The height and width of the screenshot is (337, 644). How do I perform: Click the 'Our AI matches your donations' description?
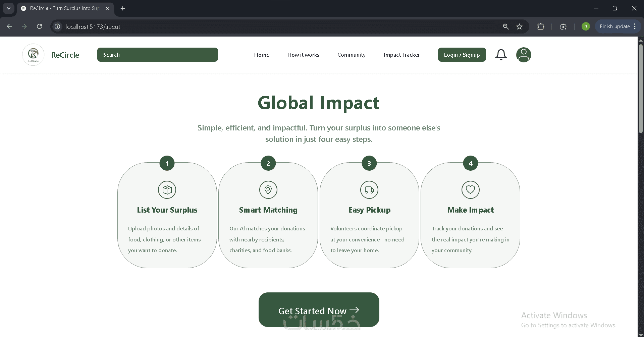[267, 239]
